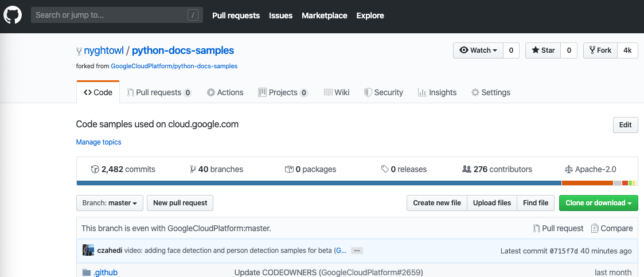Click the packages box icon
Screen dimensions: 644x277
pos(289,169)
